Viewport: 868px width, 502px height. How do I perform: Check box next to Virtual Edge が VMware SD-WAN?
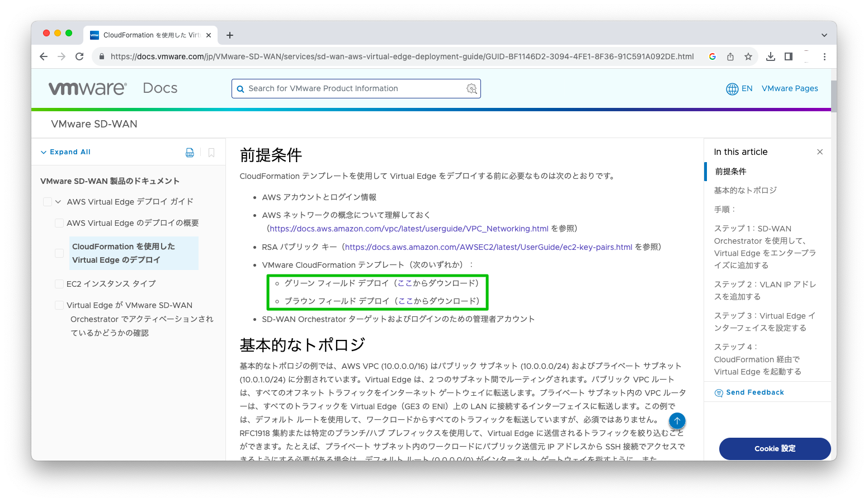tap(59, 305)
